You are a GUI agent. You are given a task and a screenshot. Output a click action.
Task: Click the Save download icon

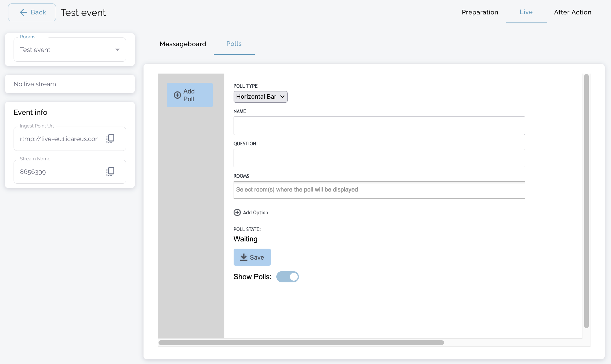244,257
